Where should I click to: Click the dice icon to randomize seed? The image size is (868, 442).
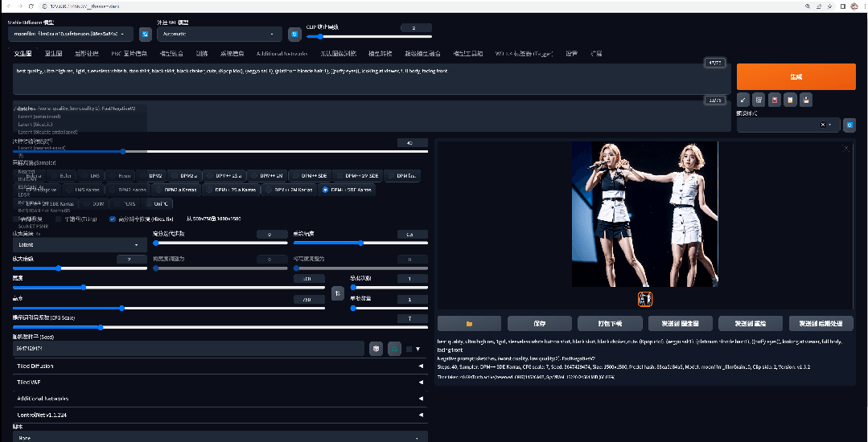(x=376, y=349)
